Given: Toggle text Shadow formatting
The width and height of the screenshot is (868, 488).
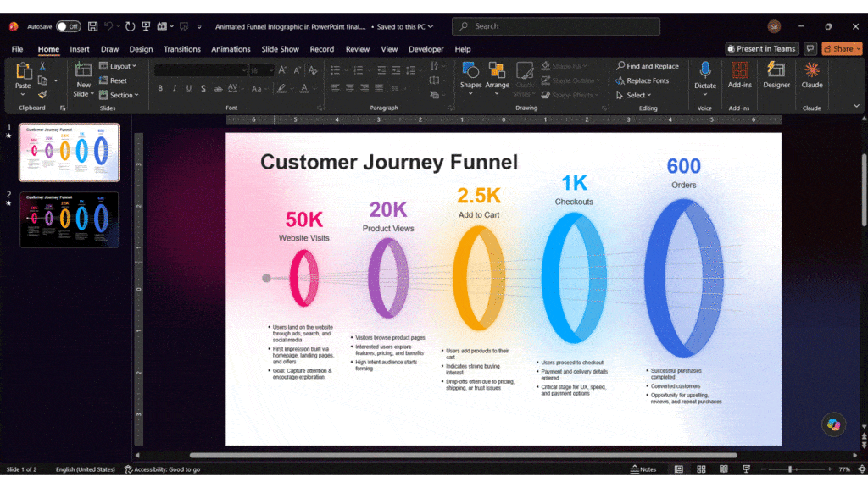Looking at the screenshot, I should 203,88.
